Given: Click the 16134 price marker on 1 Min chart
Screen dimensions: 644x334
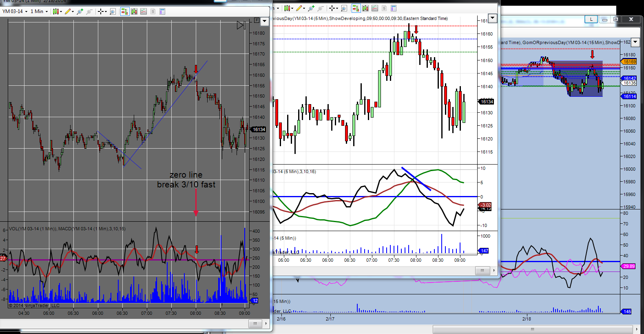Looking at the screenshot, I should pos(259,129).
